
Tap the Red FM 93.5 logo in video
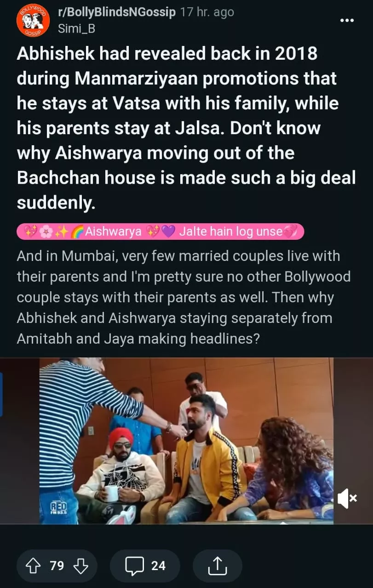click(58, 507)
